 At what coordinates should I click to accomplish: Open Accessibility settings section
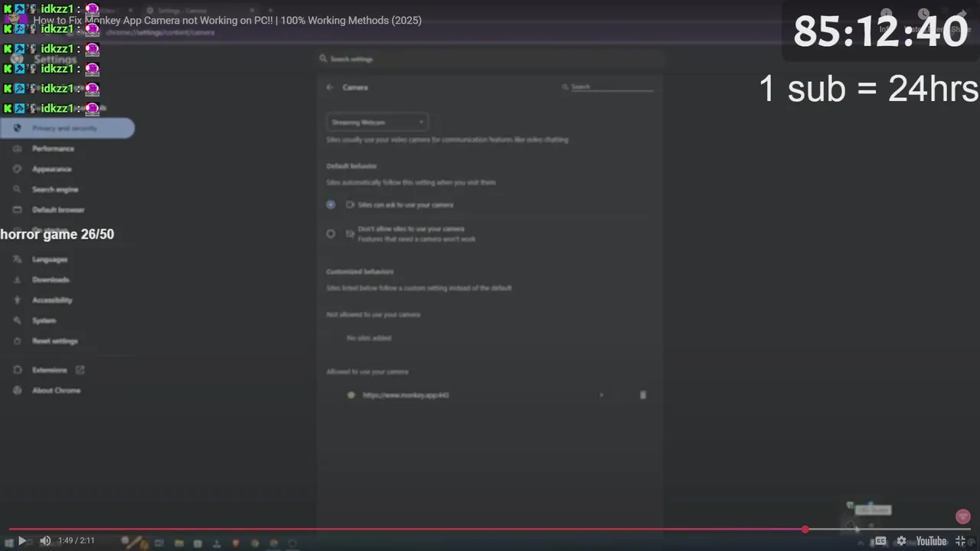(52, 301)
